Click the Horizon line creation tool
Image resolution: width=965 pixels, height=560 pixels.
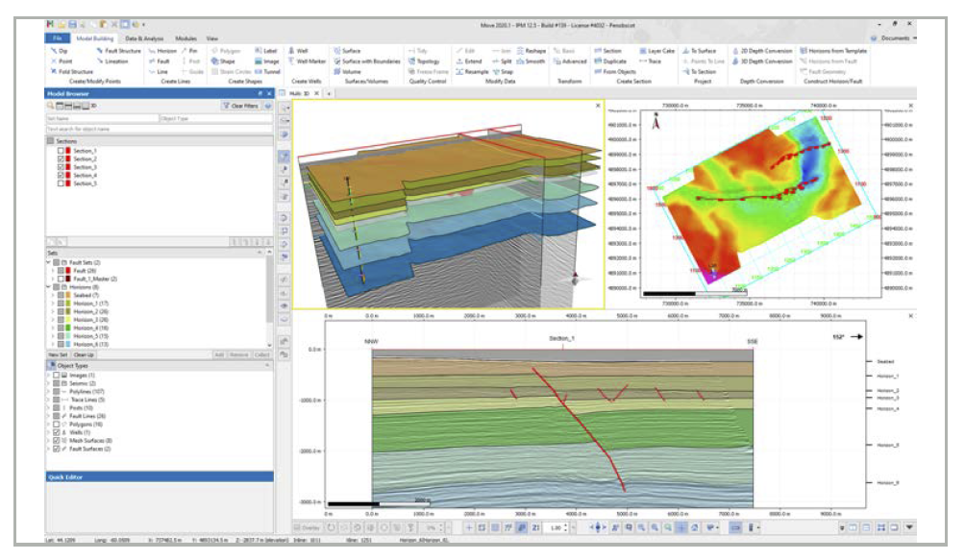click(x=166, y=50)
